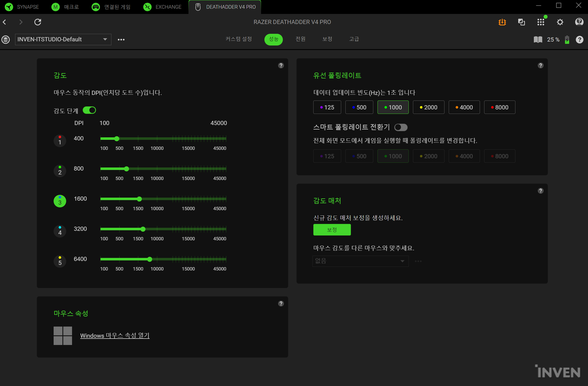The image size is (588, 386).
Task: Open the user guide book icon
Action: [538, 40]
